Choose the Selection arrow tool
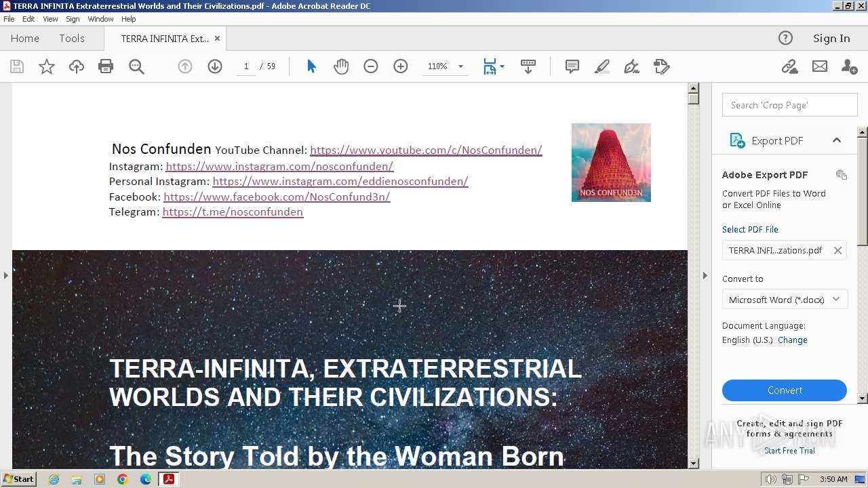 coord(311,66)
